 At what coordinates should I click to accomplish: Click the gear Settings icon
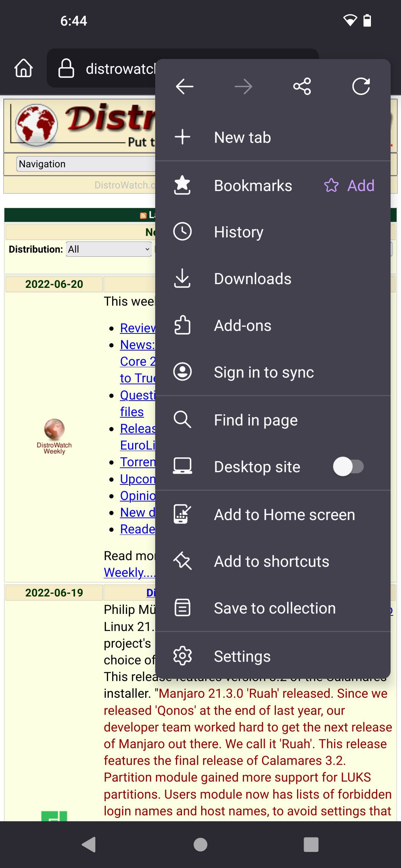click(182, 656)
